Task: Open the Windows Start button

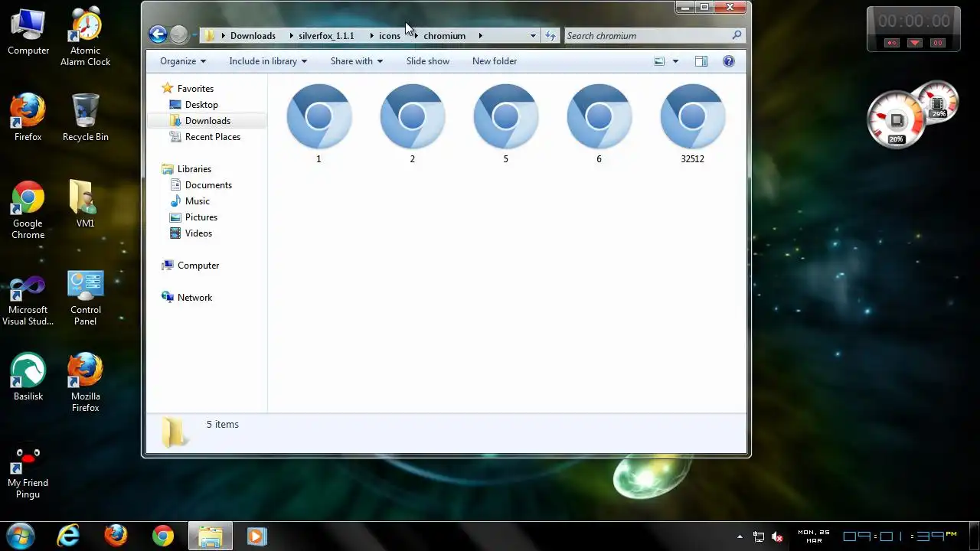Action: tap(21, 536)
